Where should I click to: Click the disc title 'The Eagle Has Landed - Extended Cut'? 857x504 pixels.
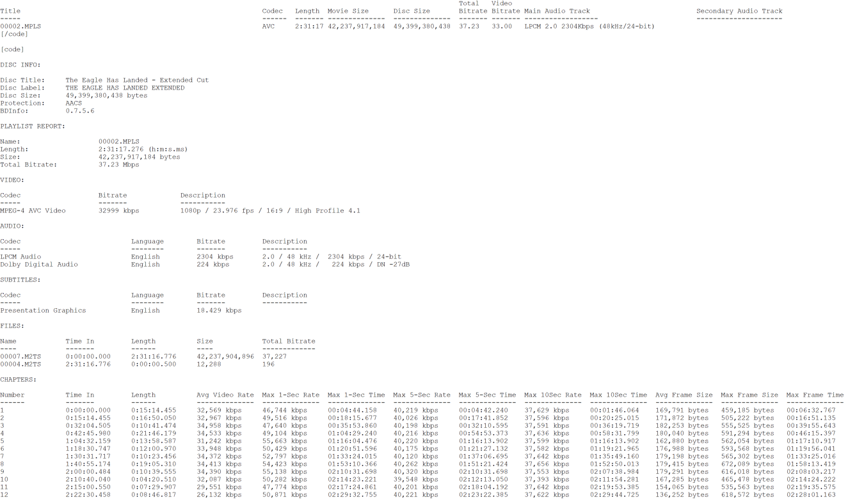pos(137,80)
